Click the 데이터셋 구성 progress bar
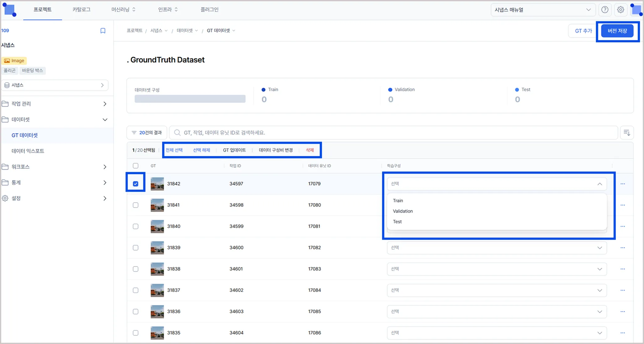The width and height of the screenshot is (644, 344). point(190,99)
